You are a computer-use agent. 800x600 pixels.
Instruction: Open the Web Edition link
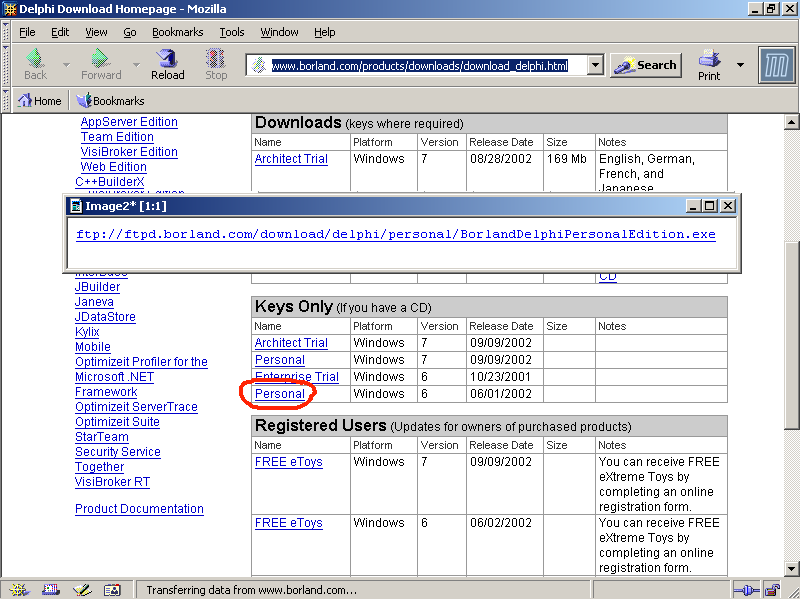tap(113, 167)
